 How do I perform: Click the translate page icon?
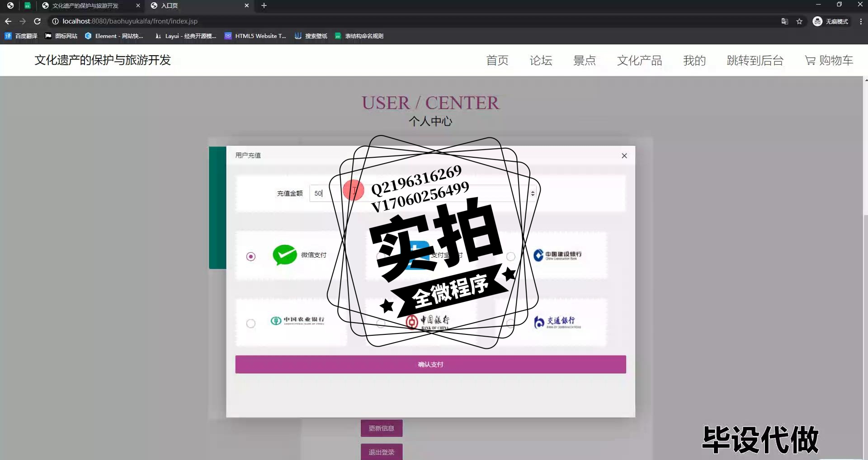(785, 21)
